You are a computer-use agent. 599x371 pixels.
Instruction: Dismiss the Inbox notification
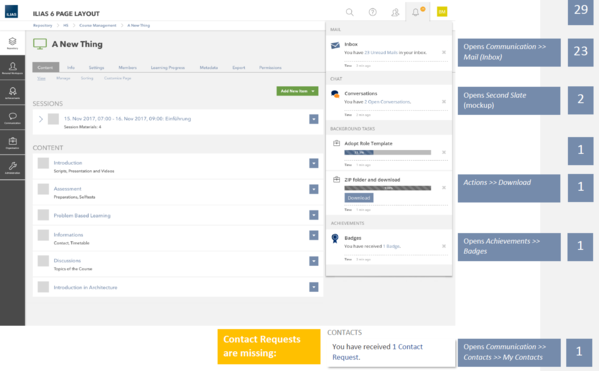coord(444,52)
